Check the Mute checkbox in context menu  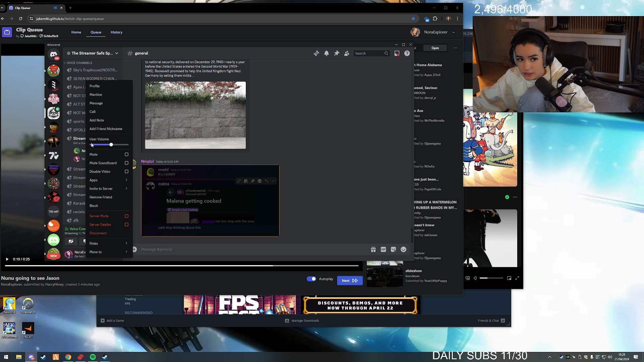tap(126, 155)
